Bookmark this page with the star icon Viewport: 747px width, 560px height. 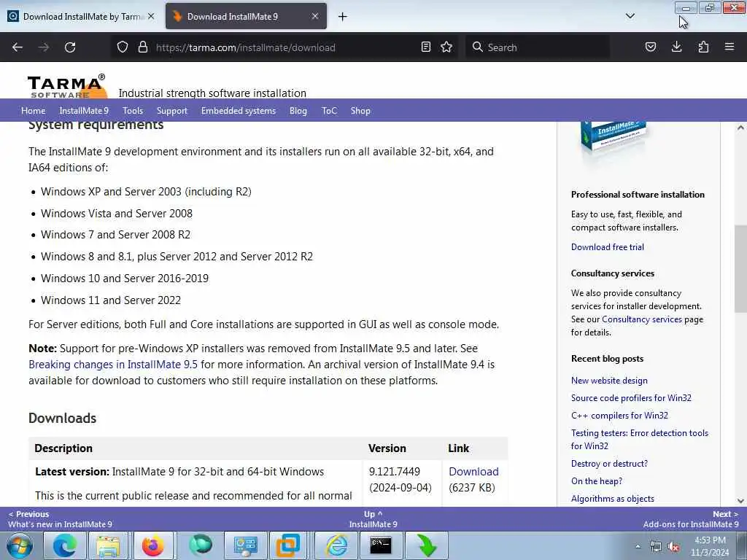[x=446, y=47]
